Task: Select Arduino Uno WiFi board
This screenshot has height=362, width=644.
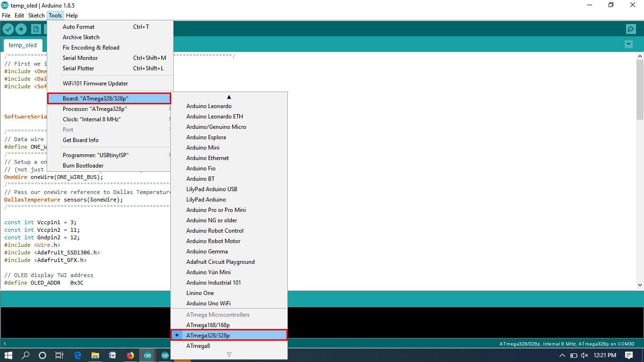Action: pos(229,303)
